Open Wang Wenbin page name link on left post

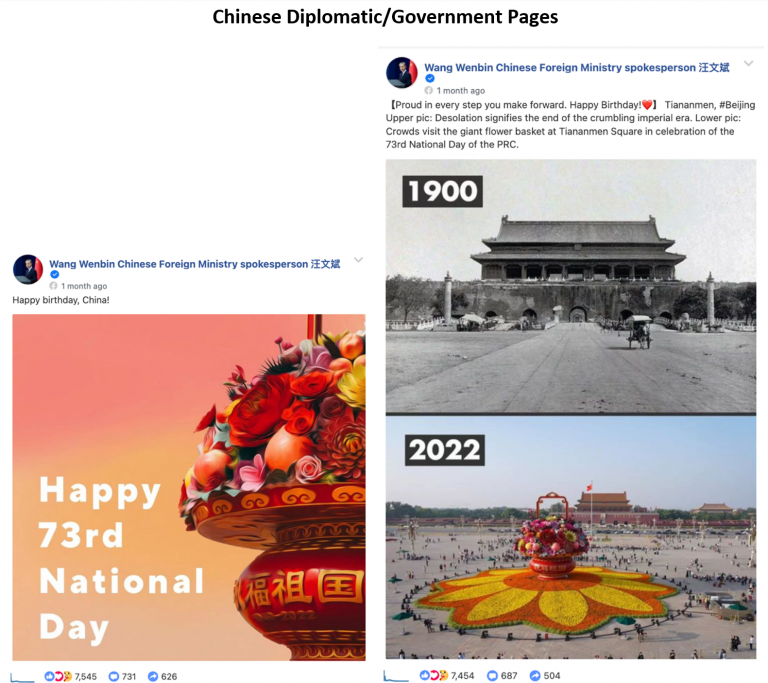pos(194,264)
